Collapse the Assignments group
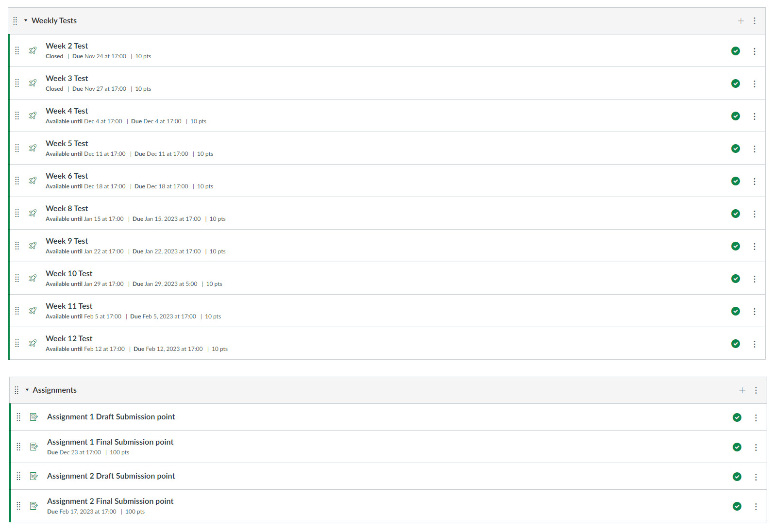Viewport: 772px width, 532px height. pyautogui.click(x=27, y=390)
